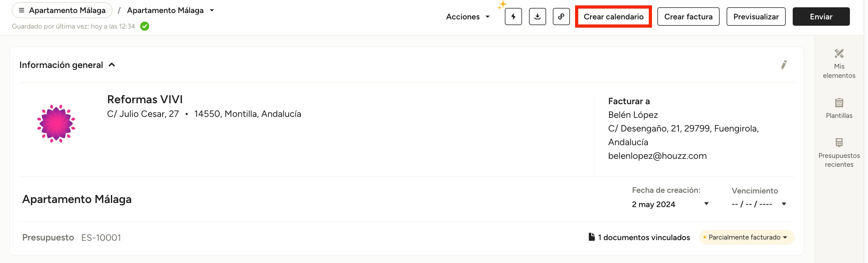Open the Vencimiento date dropdown
868x263 pixels.
tap(784, 204)
